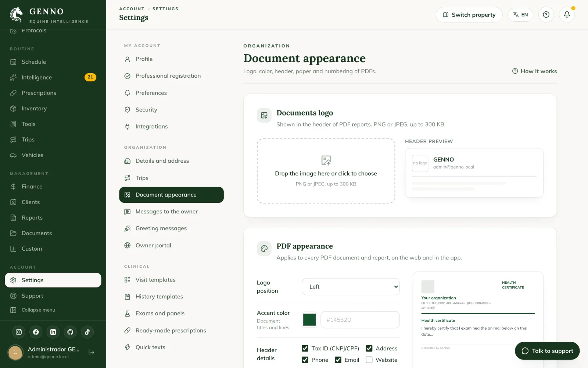Click the Switch property button
This screenshot has width=588, height=368.
coord(469,15)
